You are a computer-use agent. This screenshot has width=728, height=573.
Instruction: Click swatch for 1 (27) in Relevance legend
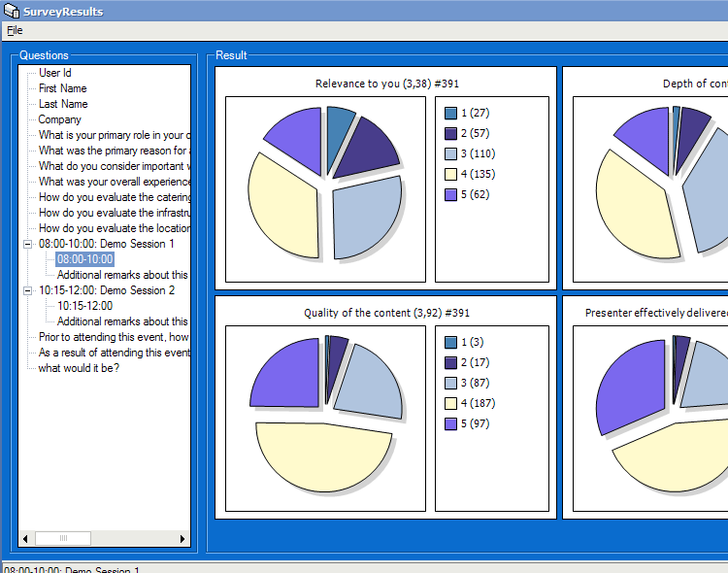450,113
